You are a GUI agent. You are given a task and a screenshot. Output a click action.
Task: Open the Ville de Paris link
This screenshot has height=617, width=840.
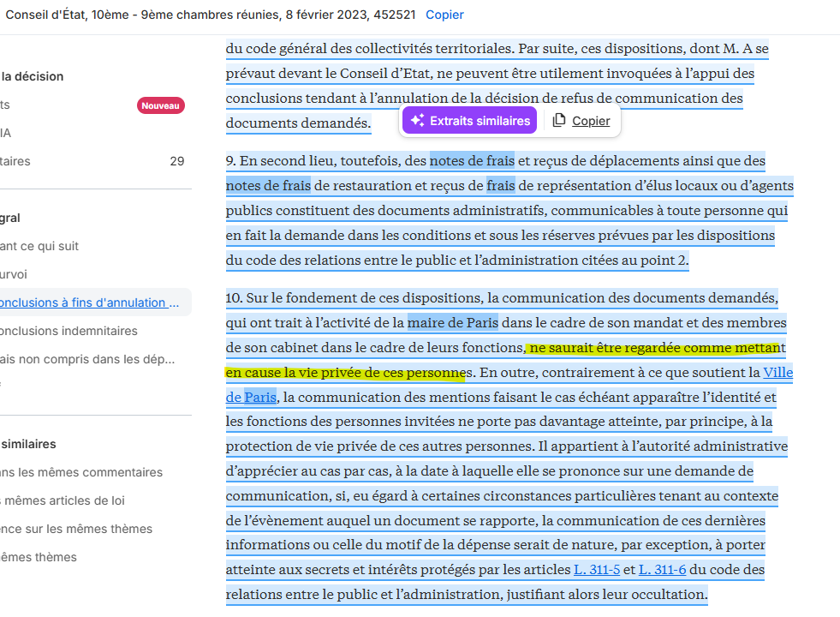click(777, 373)
